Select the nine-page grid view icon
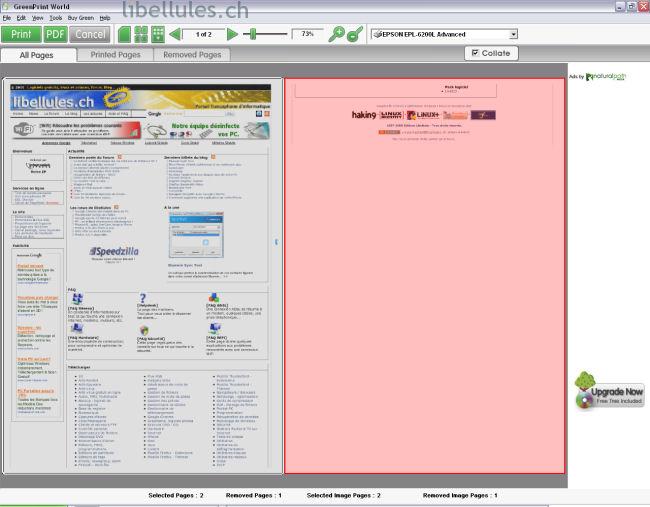Viewport: 650px width, 507px height. 158,34
